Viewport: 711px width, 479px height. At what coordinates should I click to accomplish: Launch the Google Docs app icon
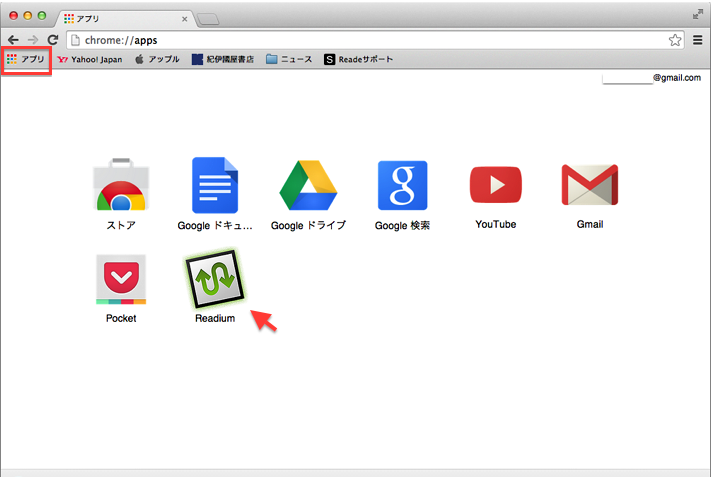(215, 185)
